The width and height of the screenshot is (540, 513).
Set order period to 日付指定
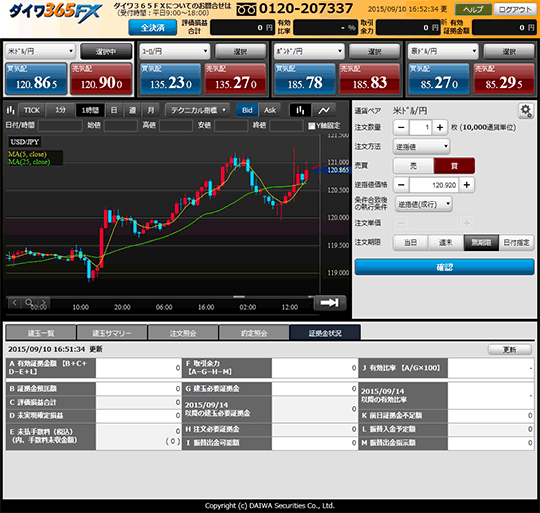coord(516,243)
